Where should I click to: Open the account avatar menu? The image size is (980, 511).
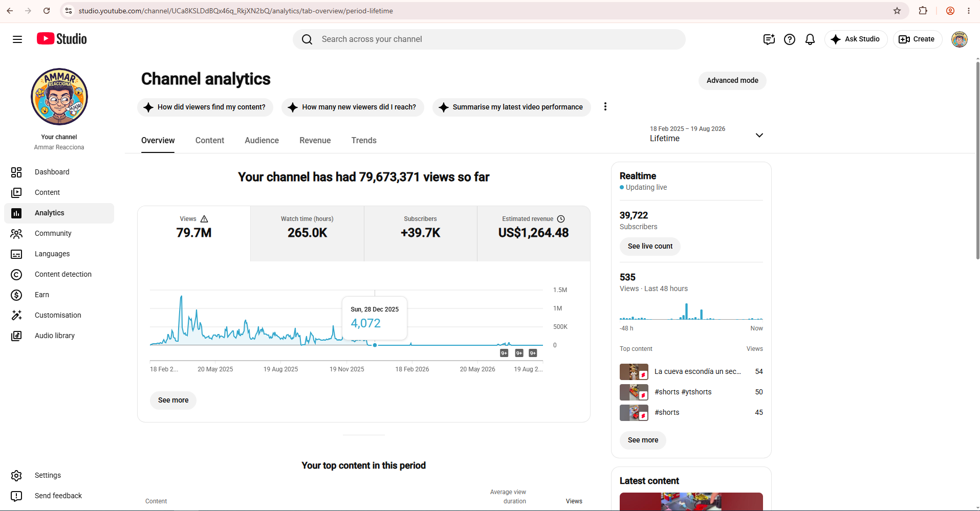[960, 39]
